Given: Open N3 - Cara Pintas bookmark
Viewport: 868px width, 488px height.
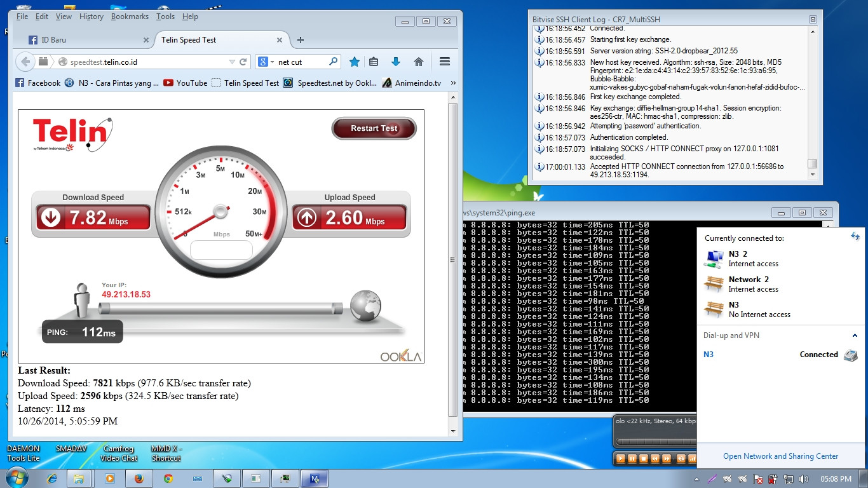Looking at the screenshot, I should [x=112, y=83].
